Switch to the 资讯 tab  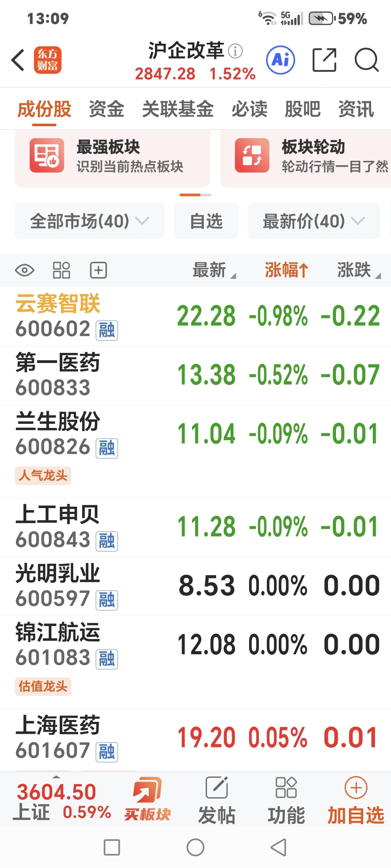356,109
